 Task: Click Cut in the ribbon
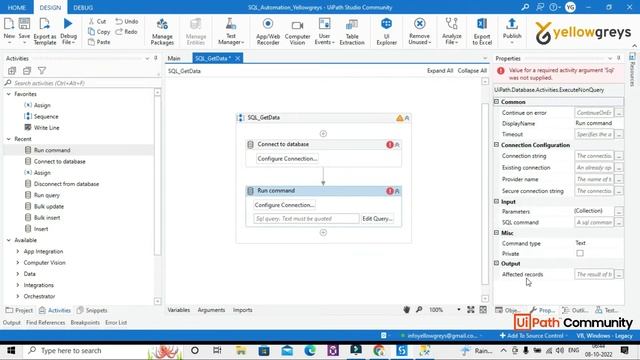(97, 21)
